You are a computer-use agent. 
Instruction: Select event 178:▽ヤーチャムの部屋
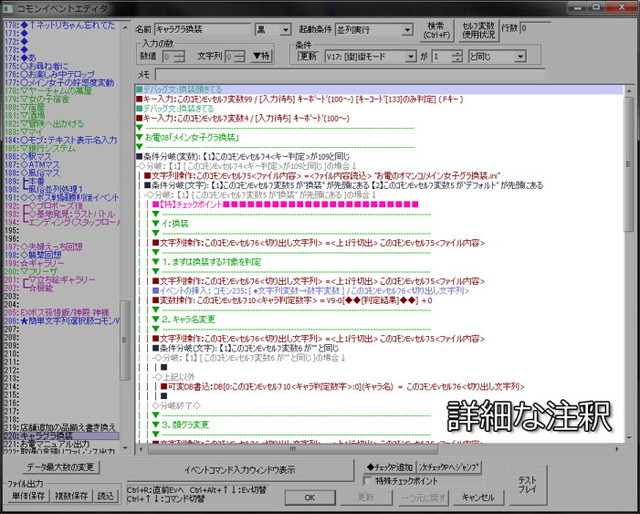point(61,91)
